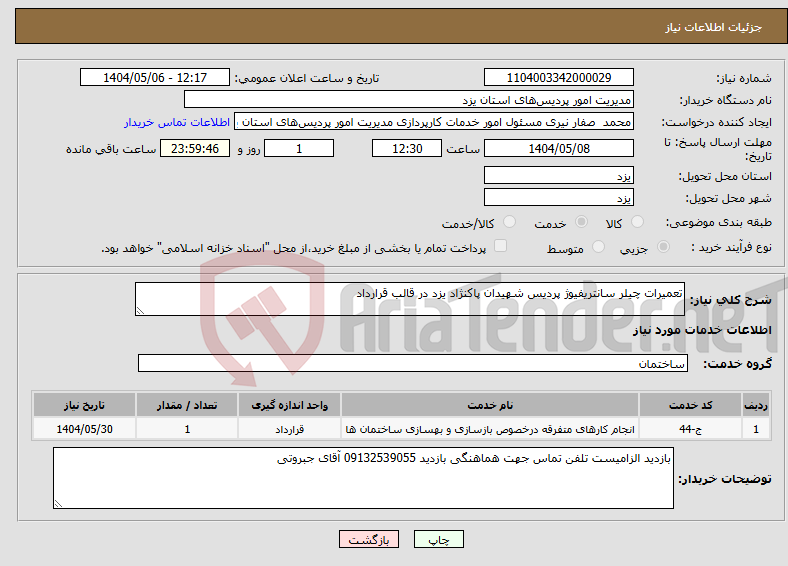Select the کالا radio button

click(x=637, y=222)
